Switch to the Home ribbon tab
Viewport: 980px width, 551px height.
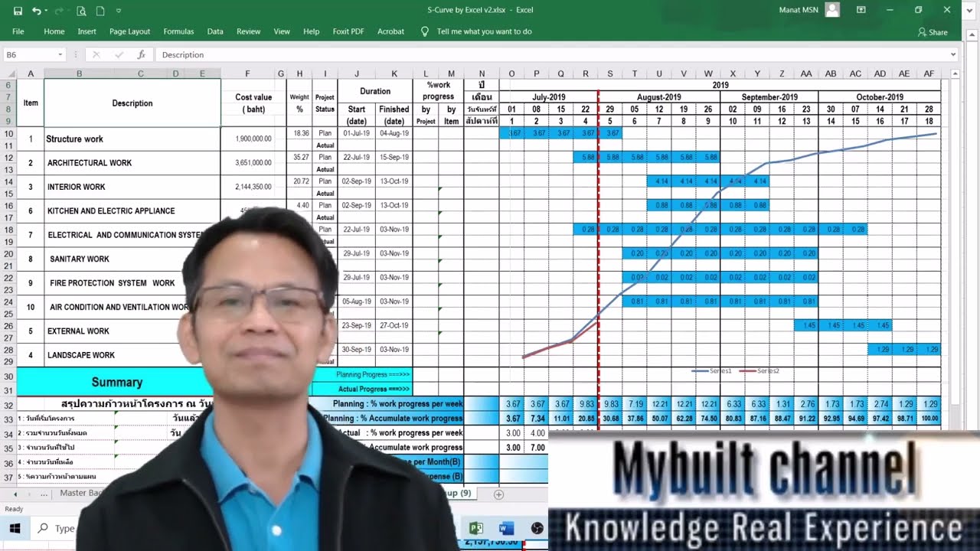click(x=54, y=31)
